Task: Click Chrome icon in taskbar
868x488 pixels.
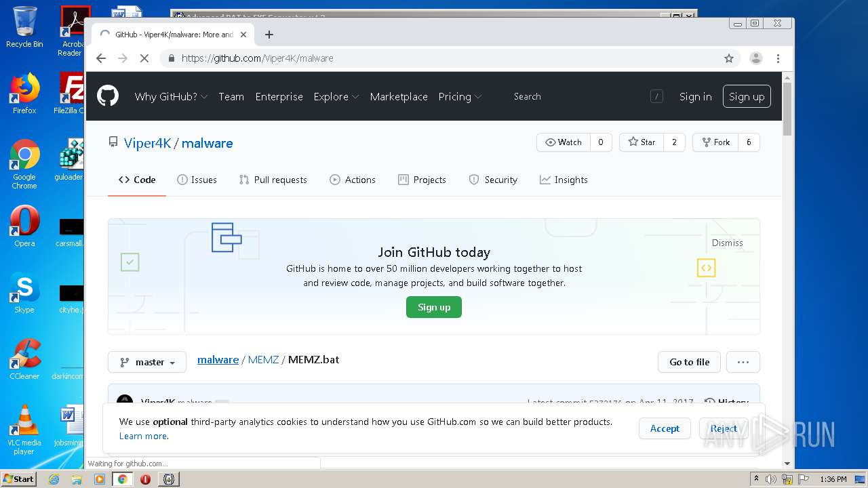Action: coord(122,479)
